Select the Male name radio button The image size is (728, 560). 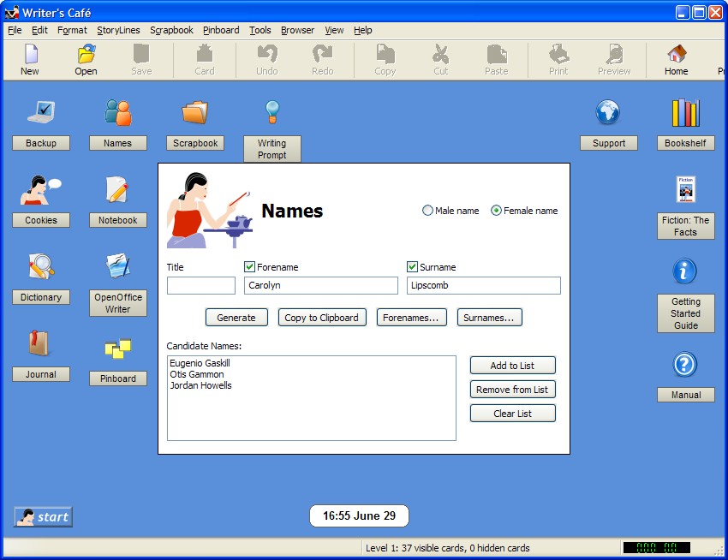427,211
